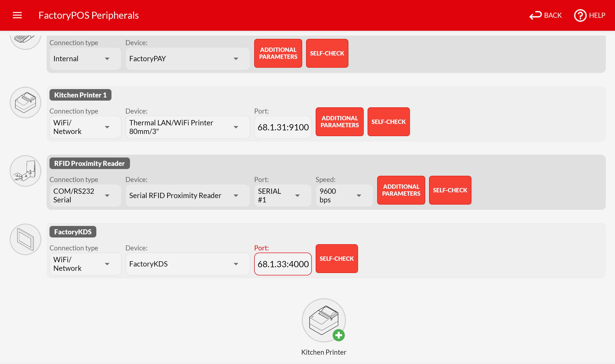
Task: Click the Kitchen Printer 1 device icon
Action: tap(25, 103)
